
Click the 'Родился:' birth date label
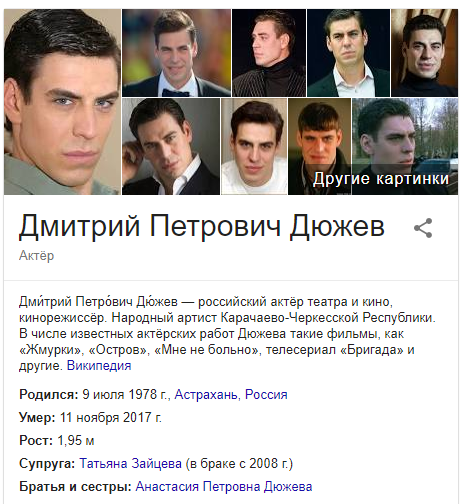(x=49, y=394)
